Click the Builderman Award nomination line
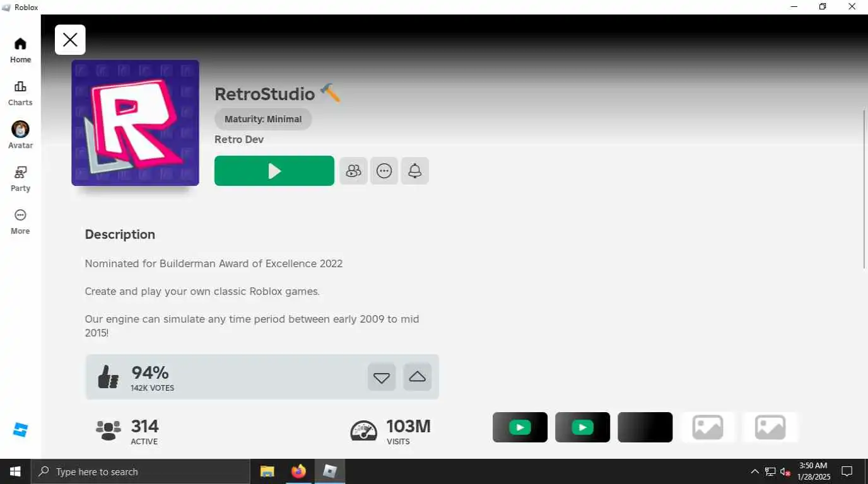 tap(214, 263)
